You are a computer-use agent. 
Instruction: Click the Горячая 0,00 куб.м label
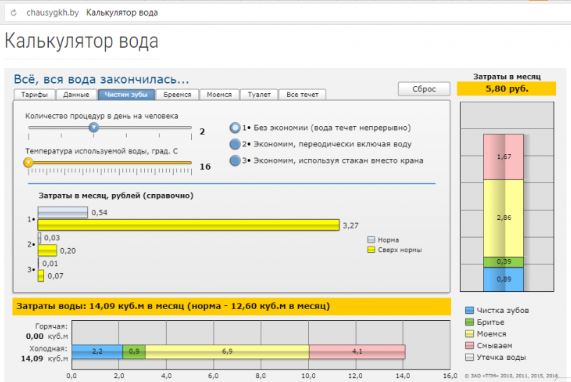(47, 331)
